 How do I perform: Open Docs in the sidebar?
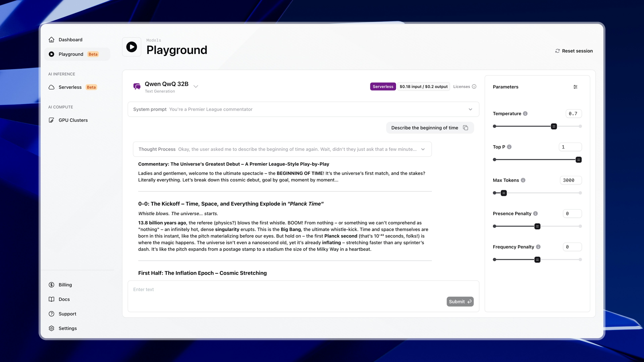[x=77, y=299]
